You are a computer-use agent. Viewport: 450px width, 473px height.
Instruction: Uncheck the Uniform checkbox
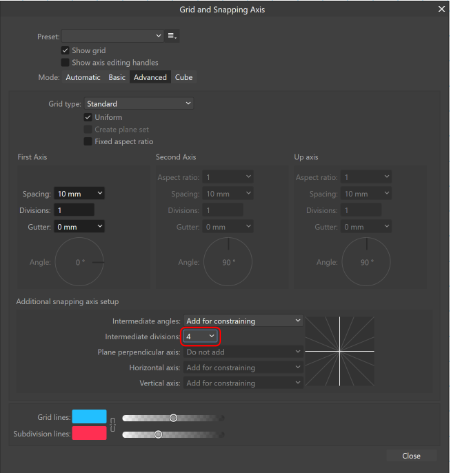88,117
